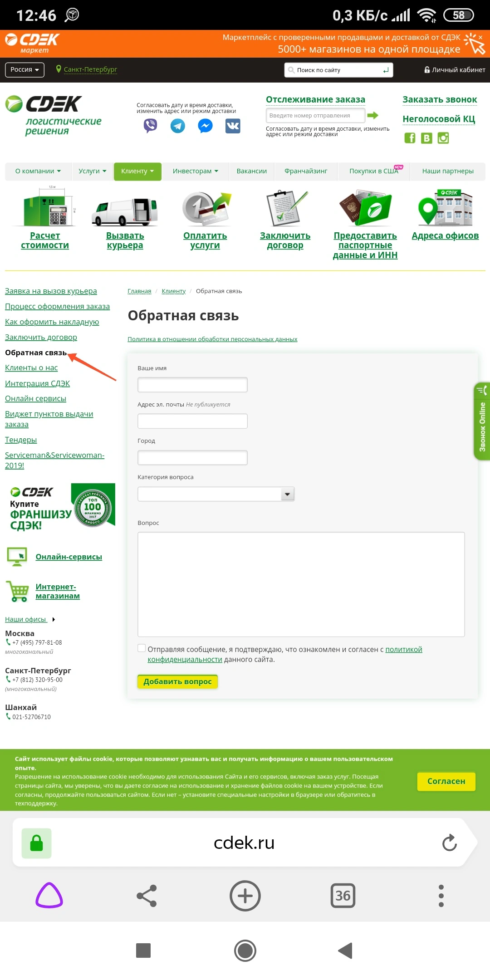
Task: Open sidebar Тендеры link
Action: point(21,440)
